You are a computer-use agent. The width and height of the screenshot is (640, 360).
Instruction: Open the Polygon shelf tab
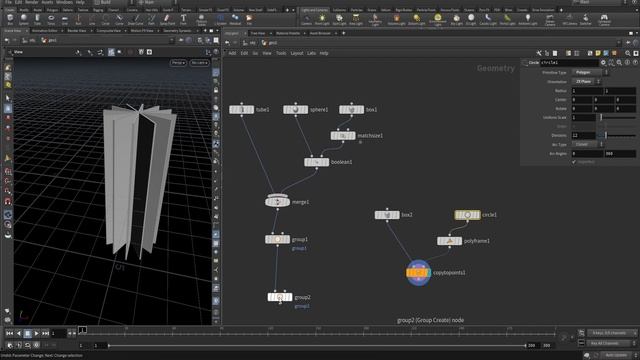tap(52, 10)
